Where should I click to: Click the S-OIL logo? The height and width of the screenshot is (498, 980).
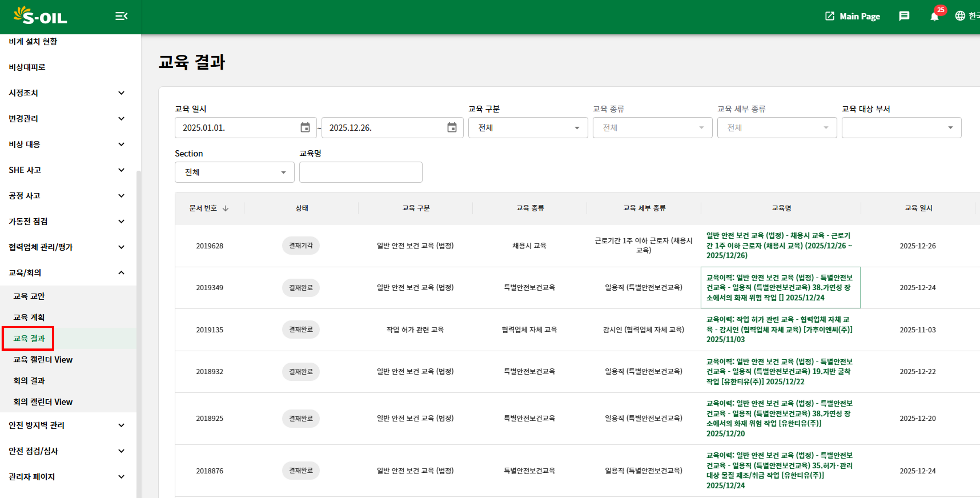pyautogui.click(x=40, y=16)
